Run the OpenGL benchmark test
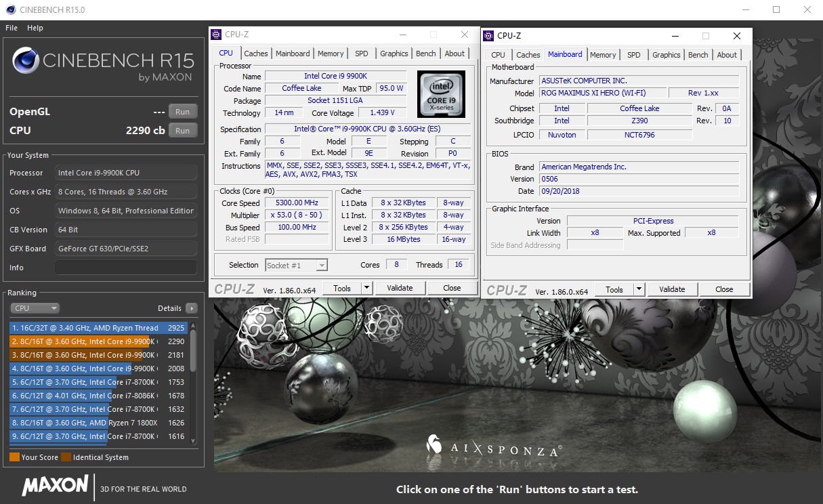 point(182,112)
